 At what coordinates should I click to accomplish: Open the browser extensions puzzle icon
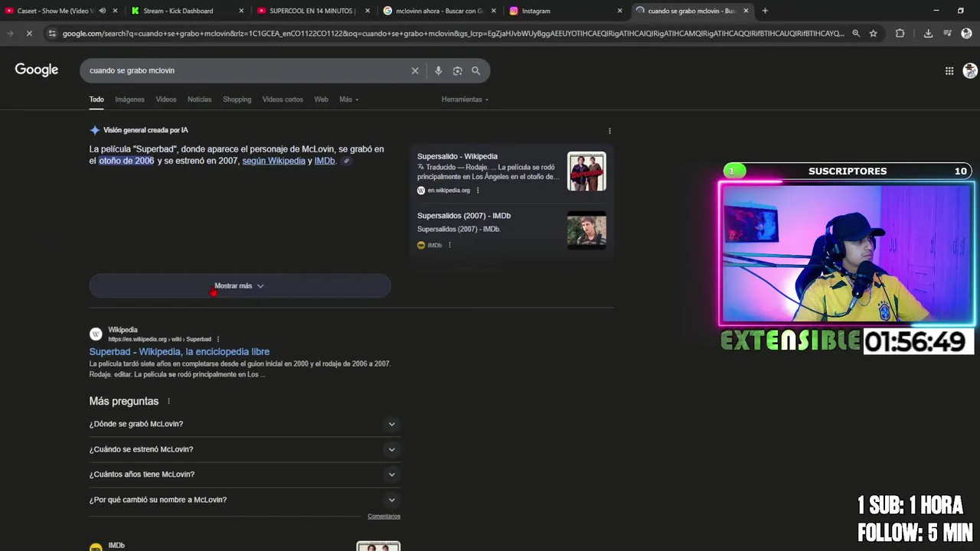[x=900, y=34]
